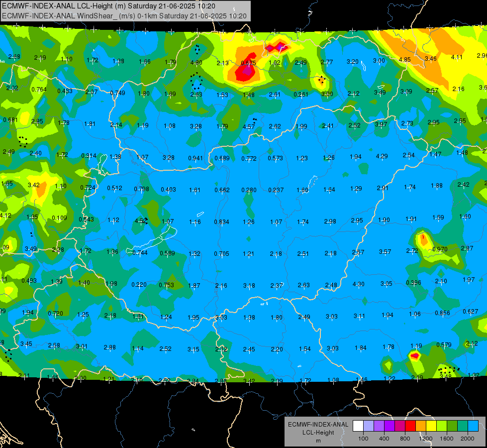Click wind shear value 0.675

click(x=248, y=63)
